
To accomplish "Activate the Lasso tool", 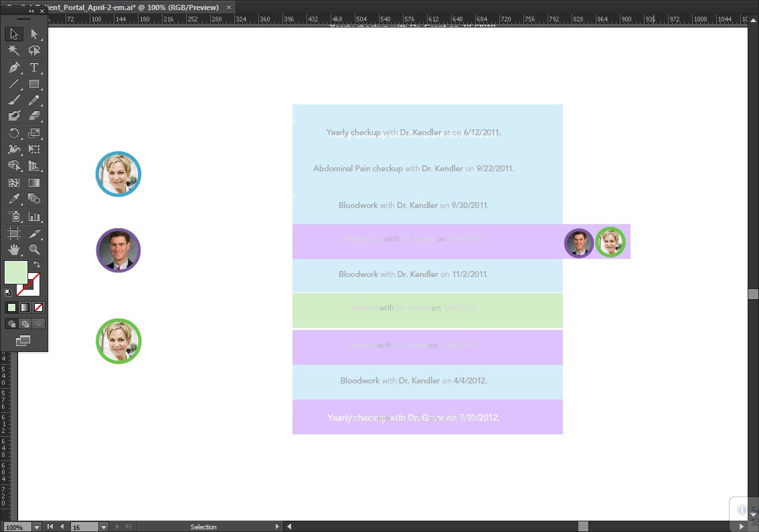I will pos(34,50).
